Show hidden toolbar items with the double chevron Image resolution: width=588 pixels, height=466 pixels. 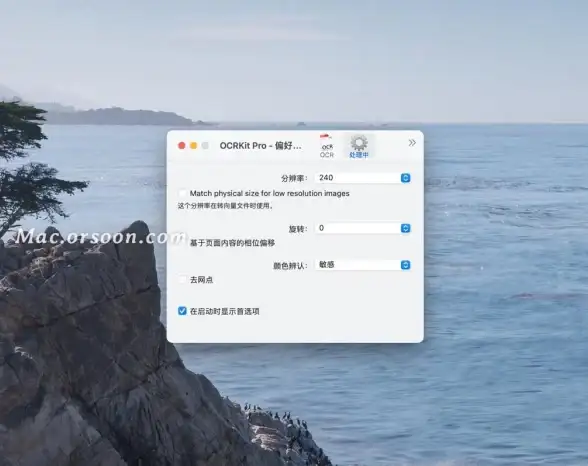412,143
